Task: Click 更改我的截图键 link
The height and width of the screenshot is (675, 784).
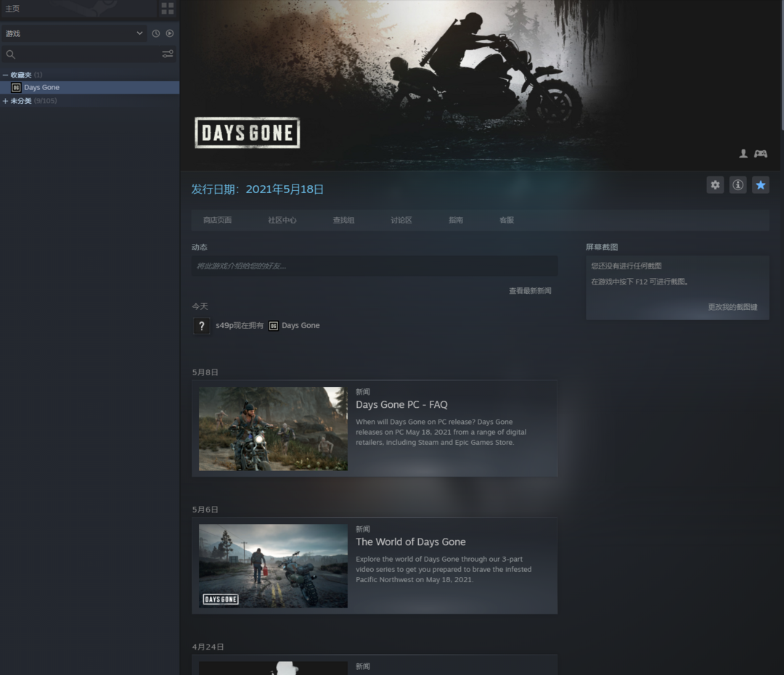Action: tap(732, 307)
